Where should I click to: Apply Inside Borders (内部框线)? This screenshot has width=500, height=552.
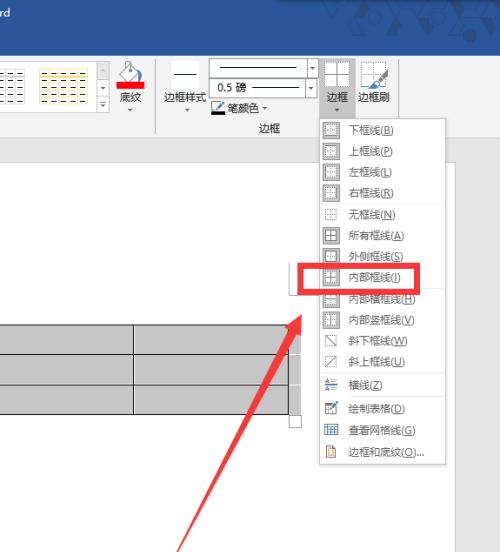[x=382, y=277]
